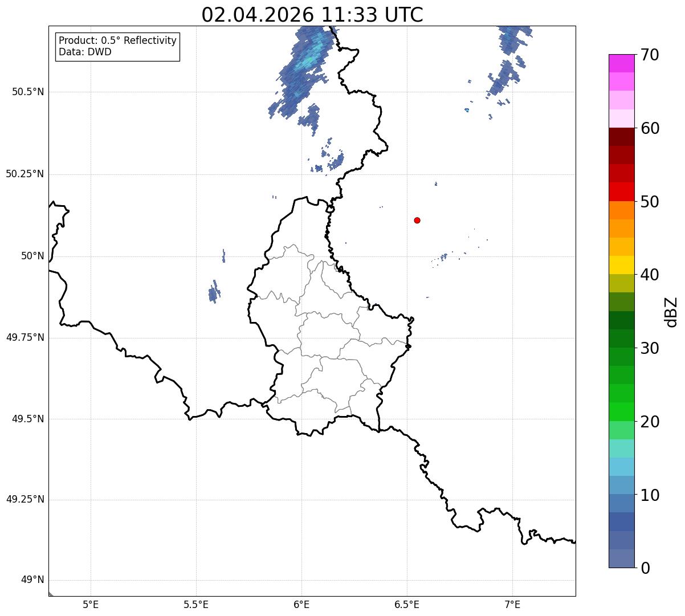The image size is (685, 616).
Task: Click the 5°E longitude tick label
Action: click(x=91, y=604)
